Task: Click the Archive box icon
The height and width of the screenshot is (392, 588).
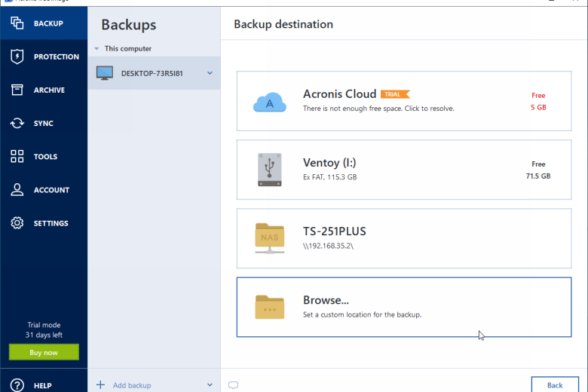Action: 17,90
